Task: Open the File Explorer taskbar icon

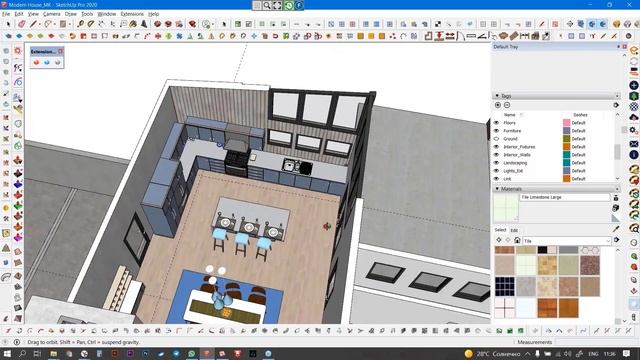Action: tap(53, 353)
